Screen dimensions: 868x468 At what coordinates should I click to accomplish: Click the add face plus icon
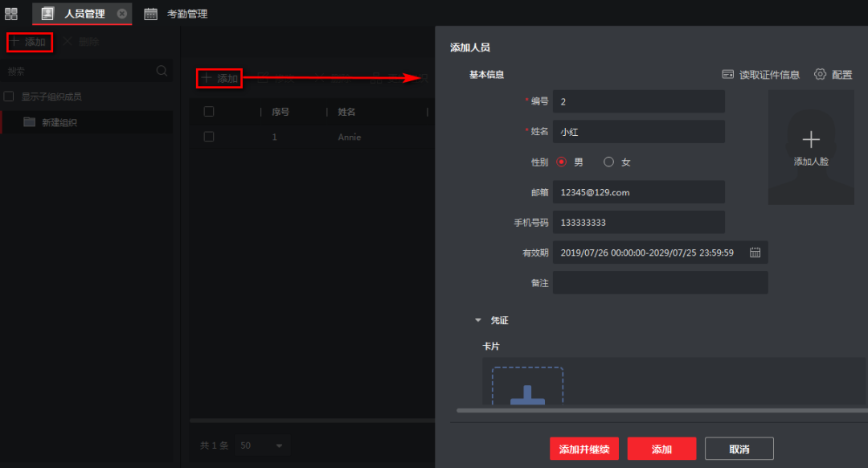(x=811, y=140)
